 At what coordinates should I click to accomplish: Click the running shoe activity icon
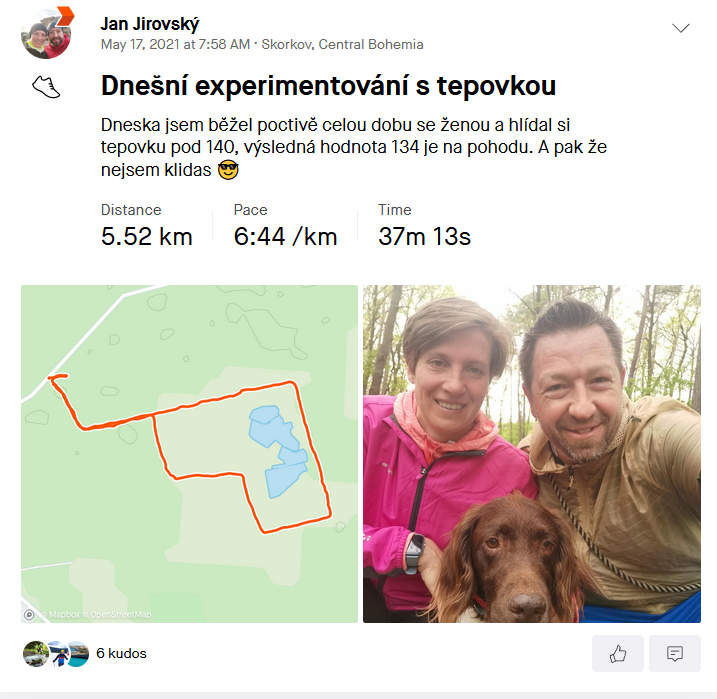tap(46, 87)
